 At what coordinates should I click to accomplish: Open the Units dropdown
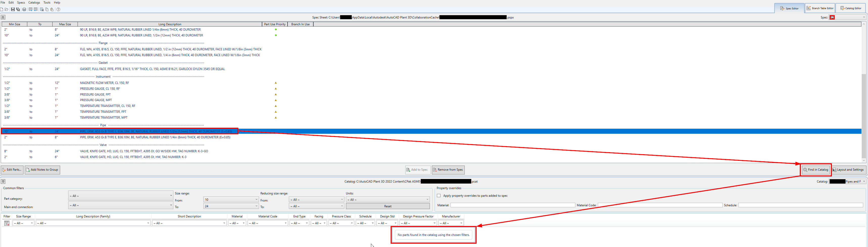click(387, 199)
